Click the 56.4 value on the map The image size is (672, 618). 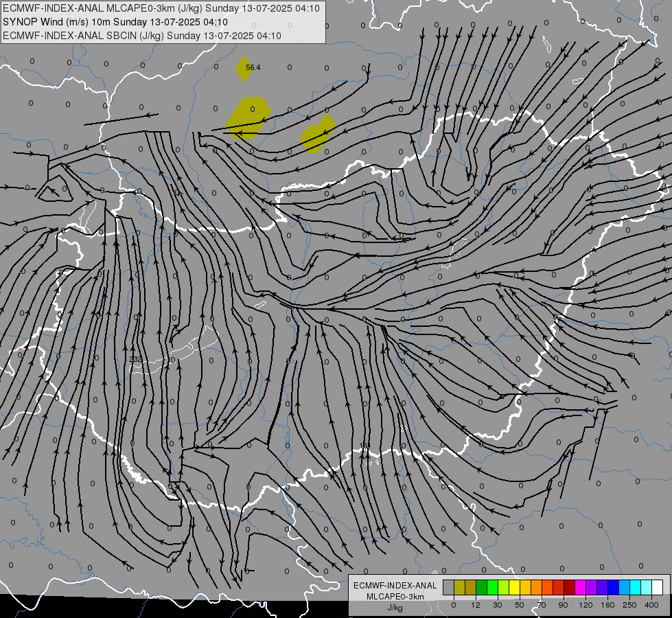pos(253,67)
